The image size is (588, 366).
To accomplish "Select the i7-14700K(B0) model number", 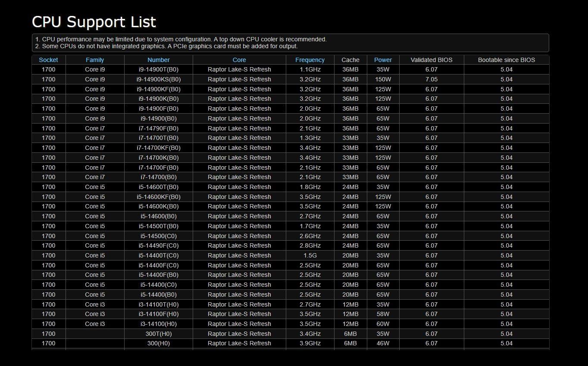I will coord(159,158).
